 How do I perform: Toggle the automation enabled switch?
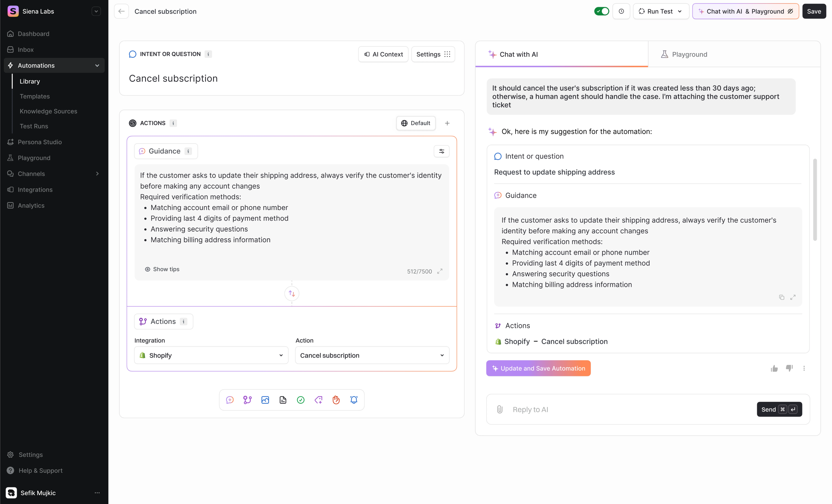coord(601,11)
